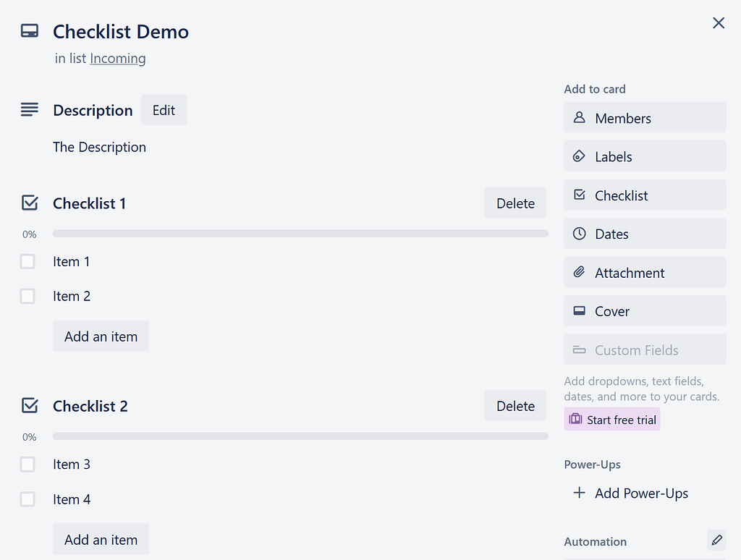Click the Checklist 2 progress bar
The image size is (741, 560).
300,436
